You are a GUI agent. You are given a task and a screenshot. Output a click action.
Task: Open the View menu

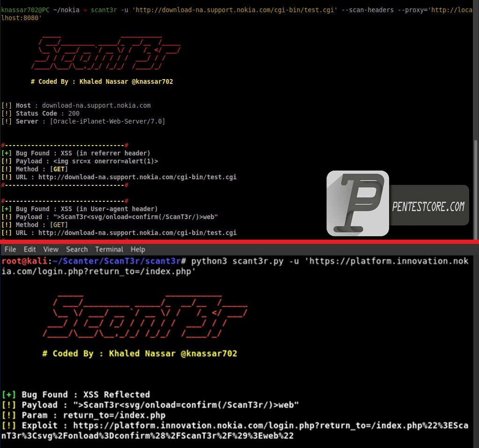[51, 250]
